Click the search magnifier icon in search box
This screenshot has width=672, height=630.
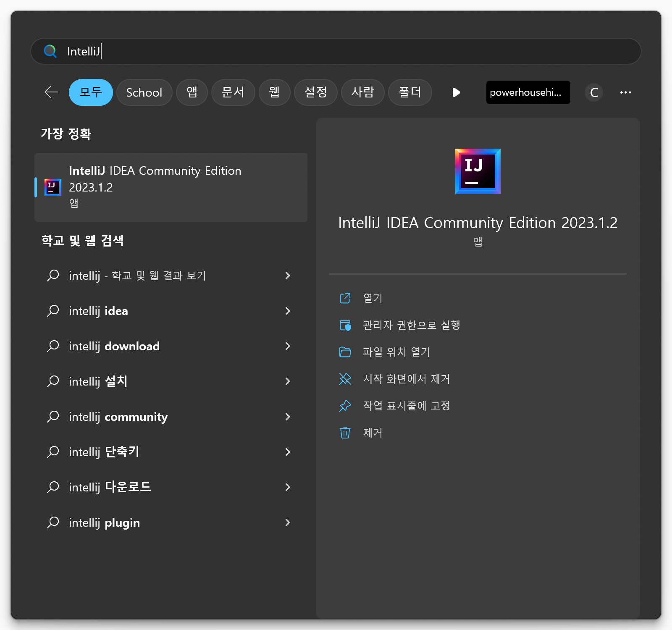(50, 51)
